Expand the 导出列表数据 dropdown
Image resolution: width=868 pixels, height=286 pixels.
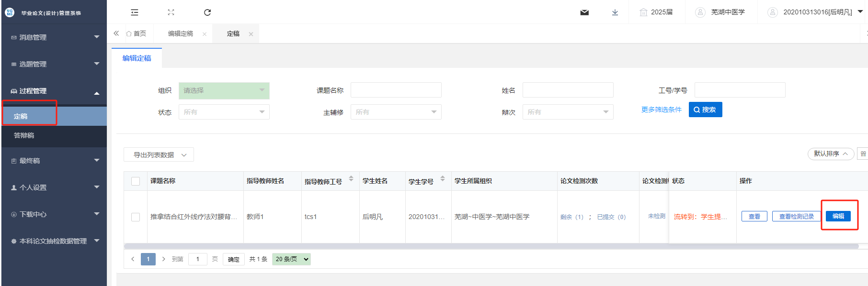(x=159, y=155)
